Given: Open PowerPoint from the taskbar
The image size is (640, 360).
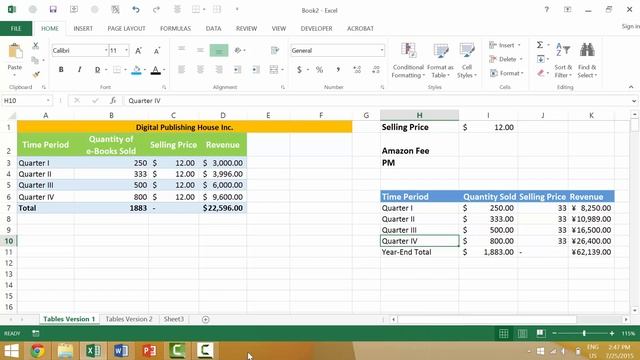Looking at the screenshot, I should [149, 351].
